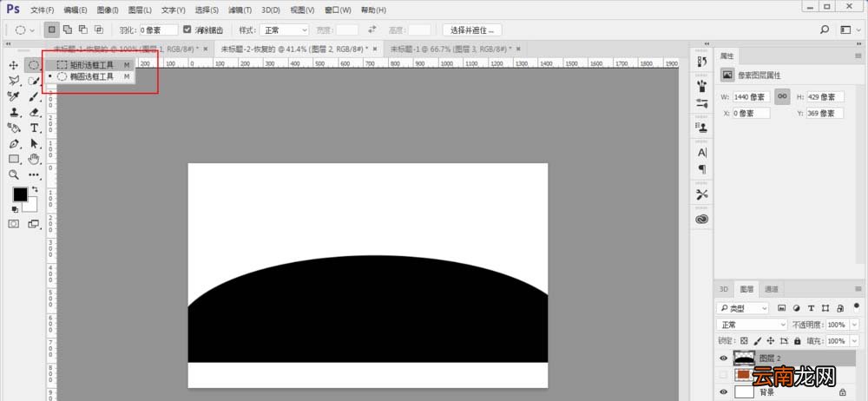Screen dimensions: 868x401
Task: Choose 椭圆选框工具 from the flyout
Action: [89, 76]
